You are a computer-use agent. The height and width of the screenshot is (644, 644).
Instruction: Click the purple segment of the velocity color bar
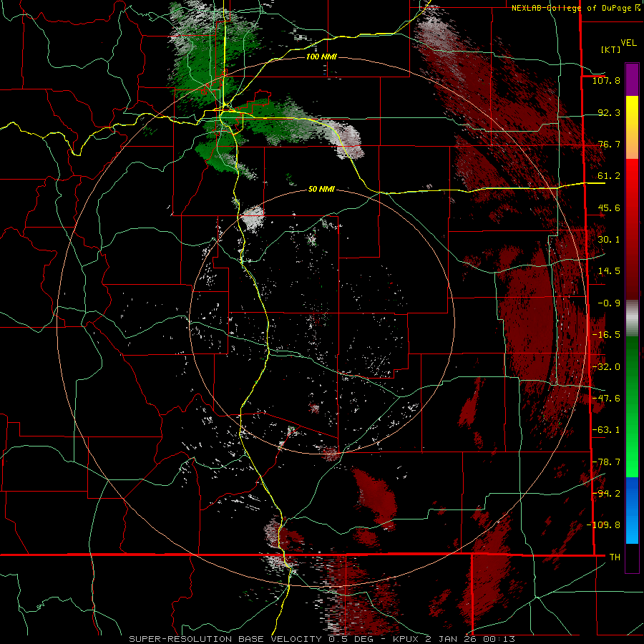point(632,79)
